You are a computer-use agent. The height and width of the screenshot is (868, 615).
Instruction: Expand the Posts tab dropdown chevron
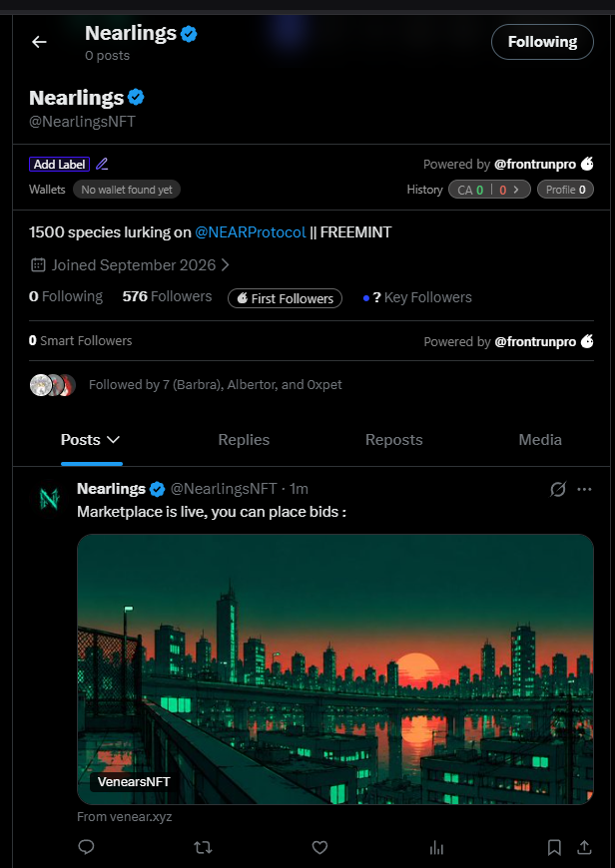point(113,440)
